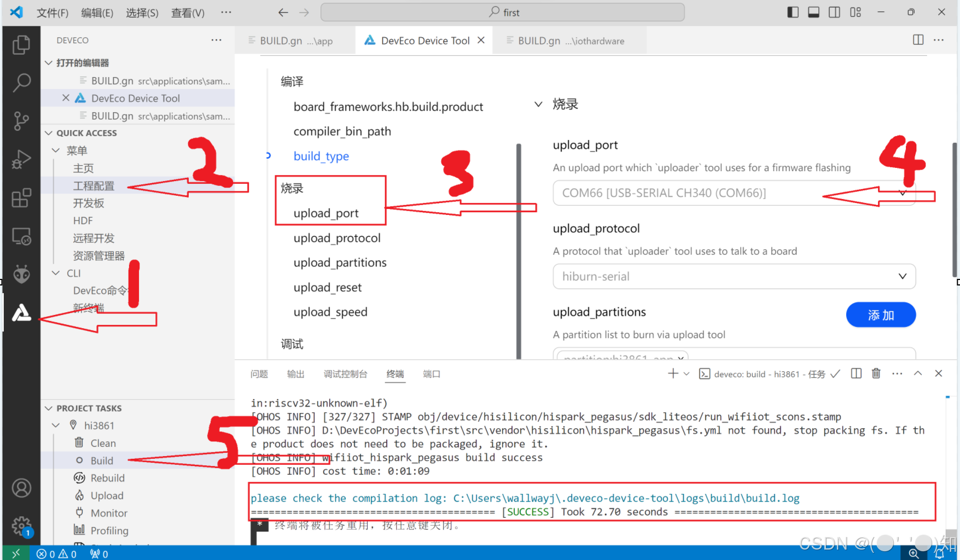The image size is (960, 560).
Task: Switch to the 问题 panel tab
Action: pyautogui.click(x=259, y=374)
